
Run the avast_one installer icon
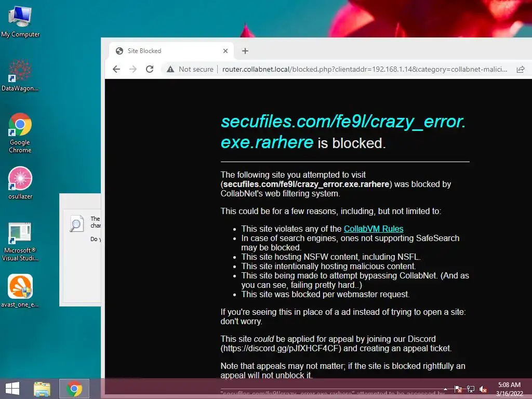click(x=20, y=290)
